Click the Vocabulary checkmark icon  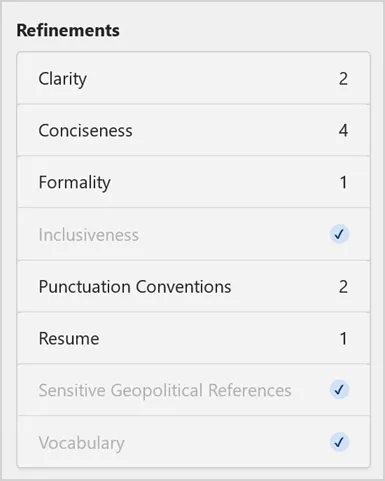(x=339, y=442)
